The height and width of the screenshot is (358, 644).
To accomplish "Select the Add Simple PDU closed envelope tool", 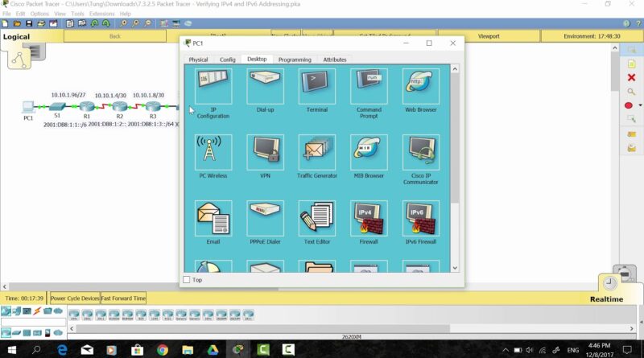I will click(632, 134).
